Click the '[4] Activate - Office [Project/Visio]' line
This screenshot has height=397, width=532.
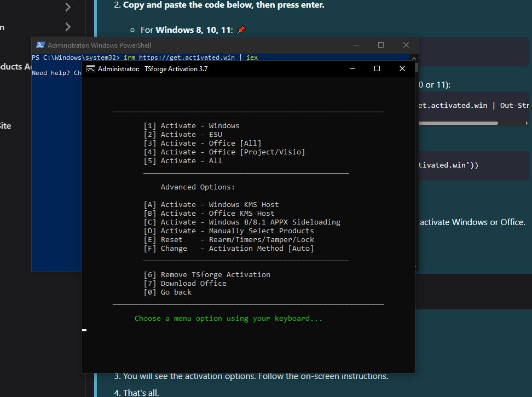pos(224,152)
